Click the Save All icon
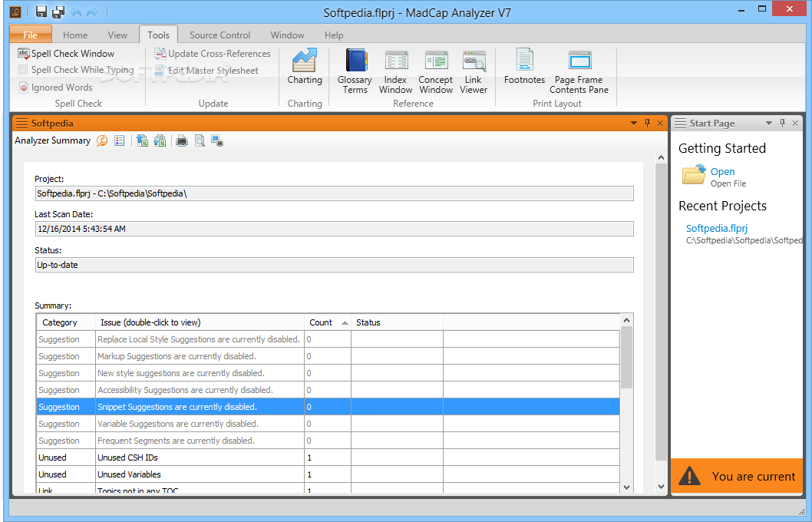 tap(58, 12)
